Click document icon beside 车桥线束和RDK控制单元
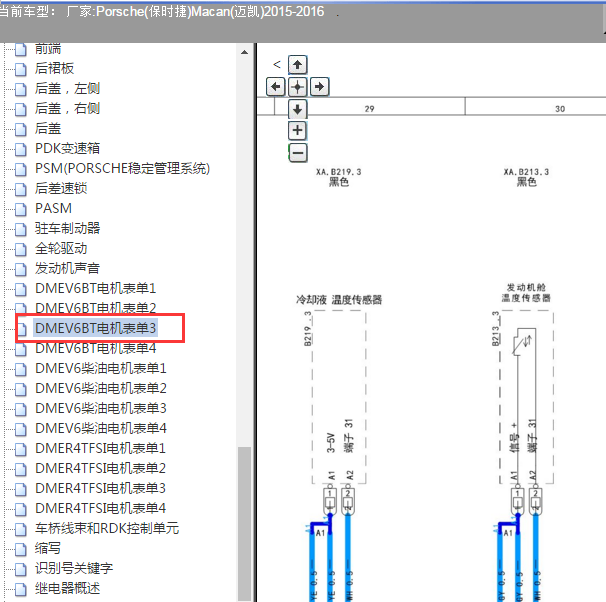 pos(21,529)
